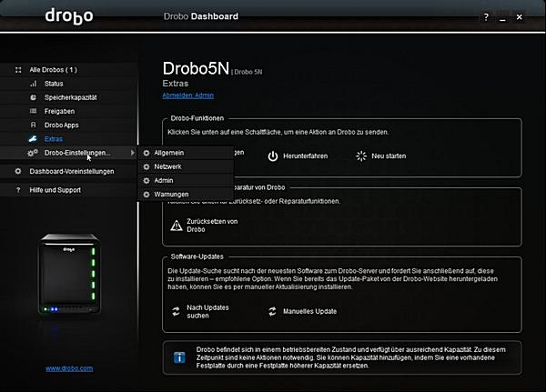Close the Drobo Dashboard window
Viewport: 546px width, 392px height.
point(520,16)
